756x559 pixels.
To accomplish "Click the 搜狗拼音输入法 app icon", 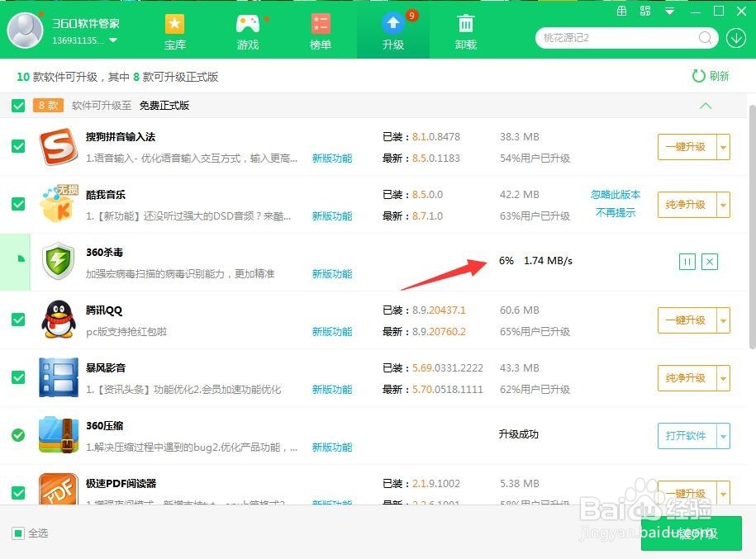I will [59, 146].
